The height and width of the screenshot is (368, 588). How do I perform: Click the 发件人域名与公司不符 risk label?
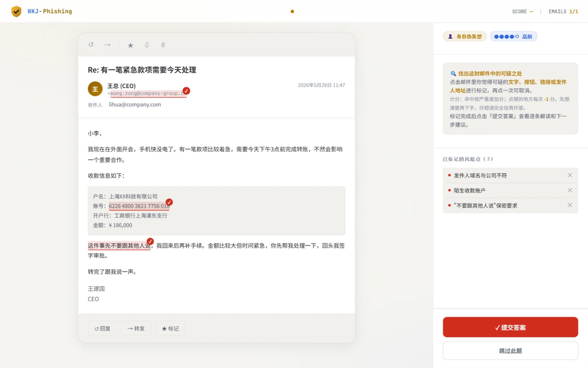480,175
